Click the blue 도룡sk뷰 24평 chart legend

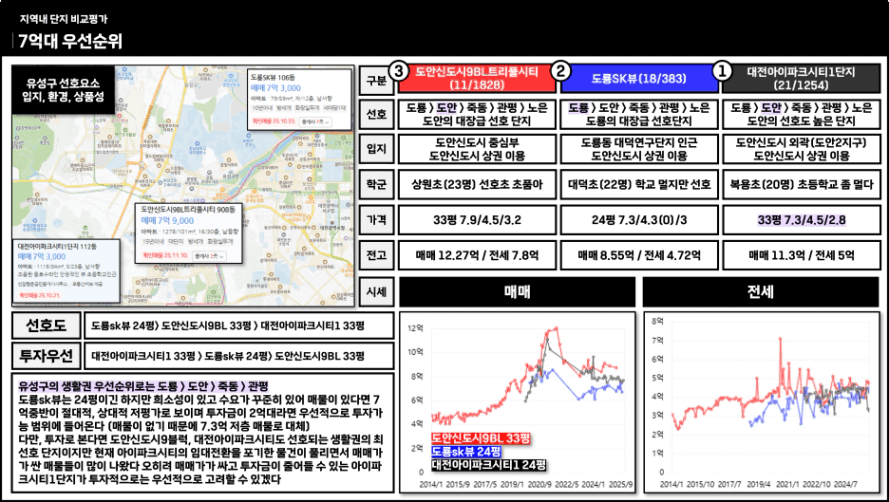tap(466, 452)
